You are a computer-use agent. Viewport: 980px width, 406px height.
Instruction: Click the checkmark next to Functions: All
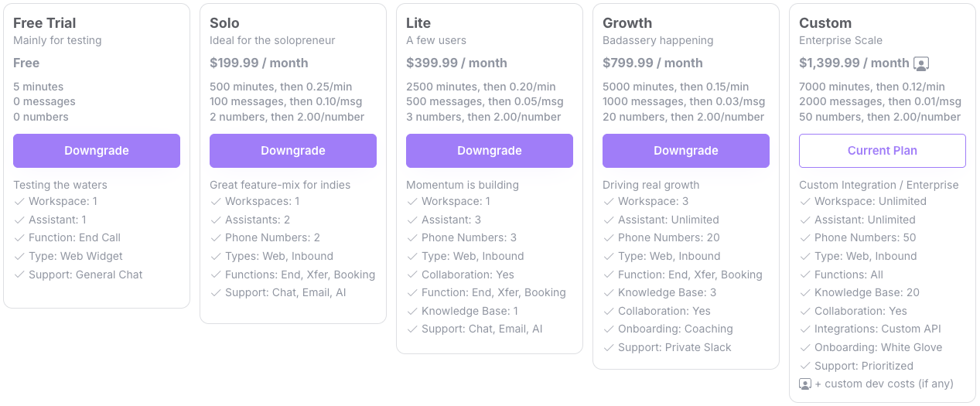(x=805, y=275)
